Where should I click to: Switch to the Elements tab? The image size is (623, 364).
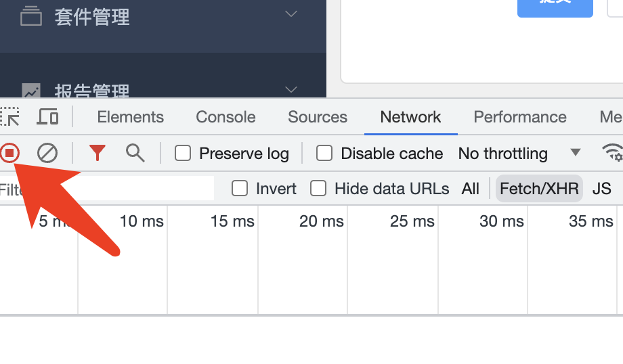click(130, 117)
